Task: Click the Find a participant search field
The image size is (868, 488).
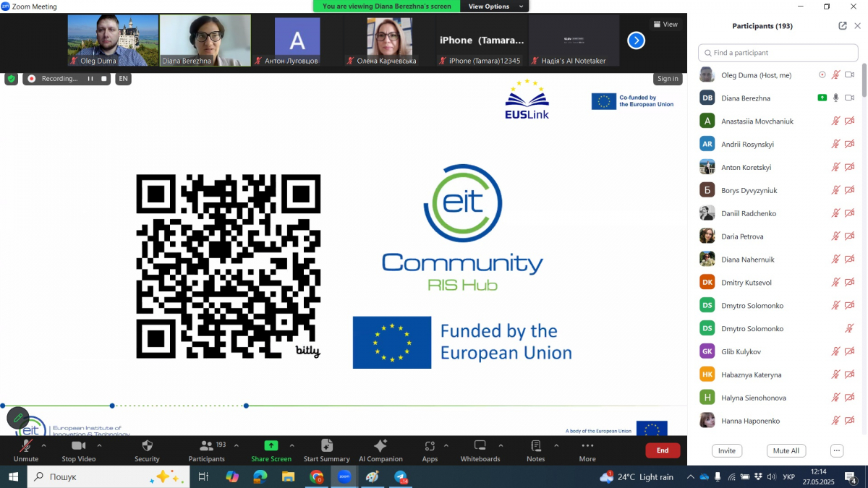Action: tap(778, 53)
